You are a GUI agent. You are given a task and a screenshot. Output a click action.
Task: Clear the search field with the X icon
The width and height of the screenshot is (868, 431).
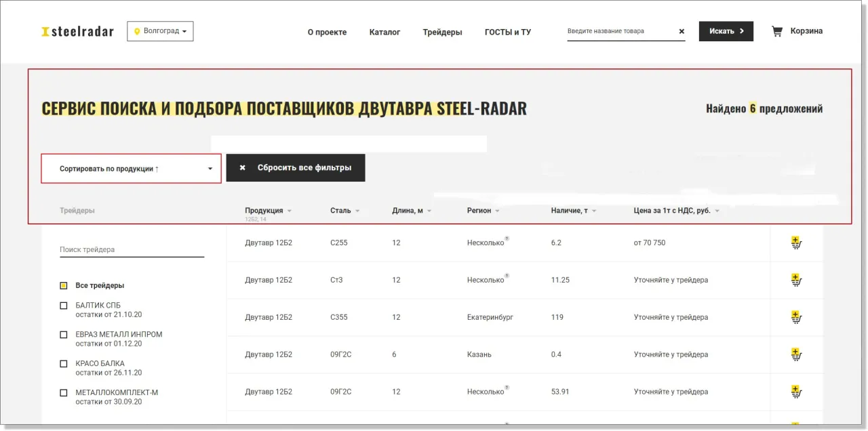(681, 30)
